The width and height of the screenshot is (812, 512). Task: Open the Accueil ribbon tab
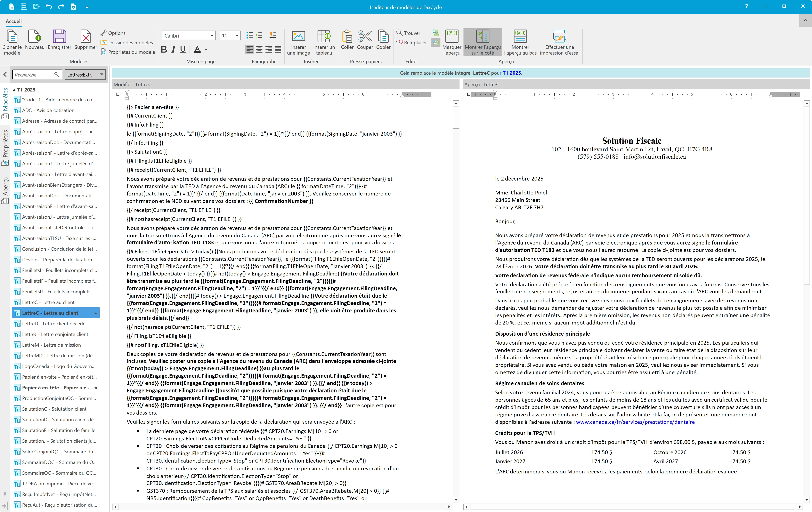[14, 21]
